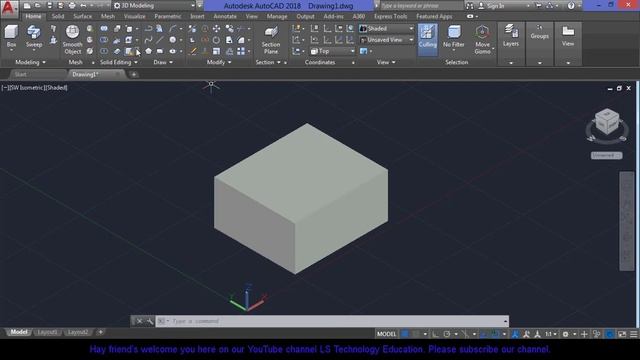
Task: Click the add layout plus button
Action: point(100,332)
